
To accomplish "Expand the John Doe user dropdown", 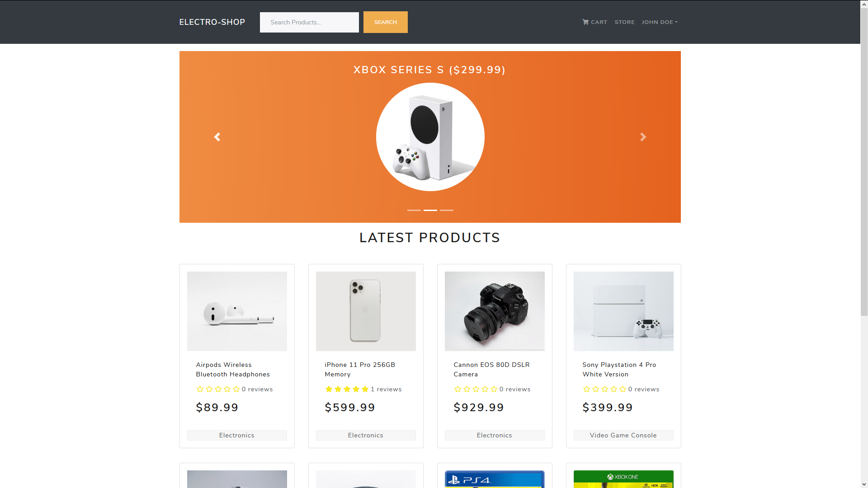I will (660, 22).
